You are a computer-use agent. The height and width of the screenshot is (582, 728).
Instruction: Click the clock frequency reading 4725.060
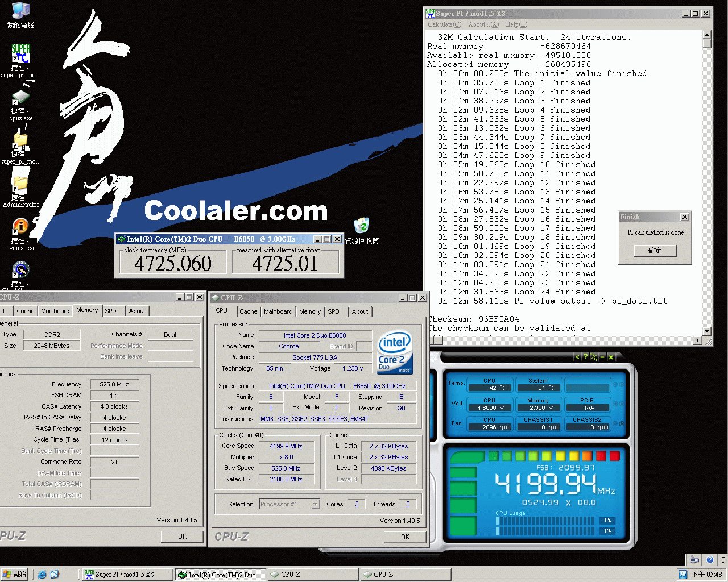pos(173,263)
